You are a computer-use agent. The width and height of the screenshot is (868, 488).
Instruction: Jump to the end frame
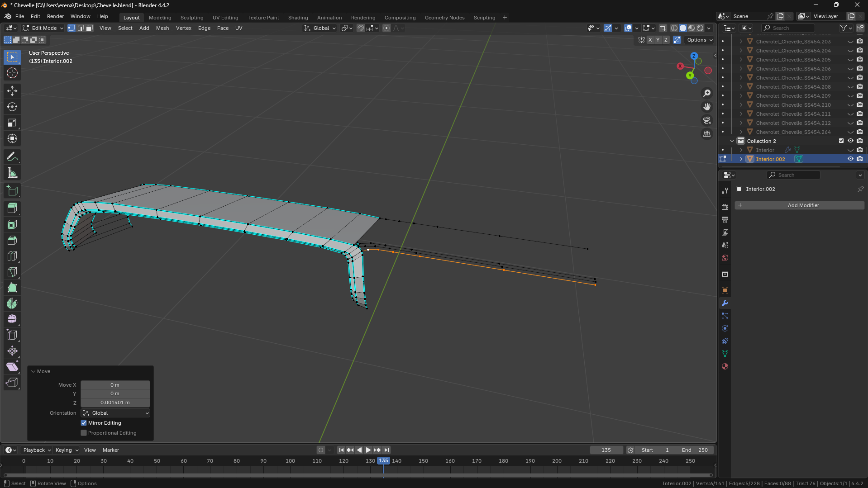click(x=386, y=450)
